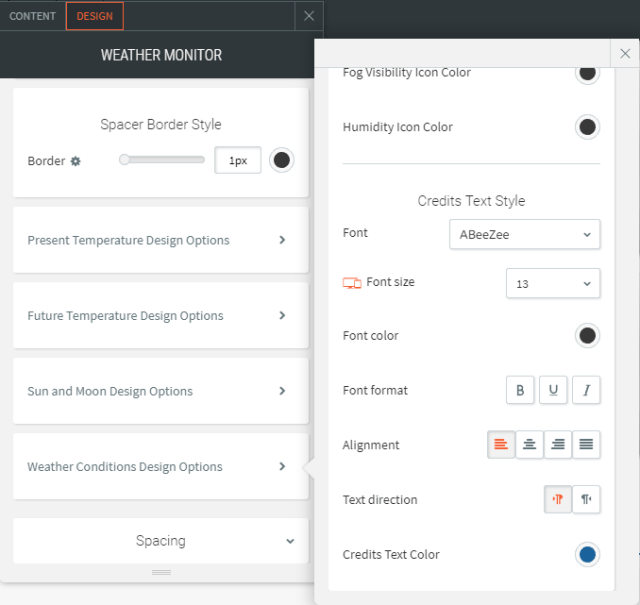Screen dimensions: 640x605
Task: Pick the Credits Text Color swatch
Action: (587, 554)
